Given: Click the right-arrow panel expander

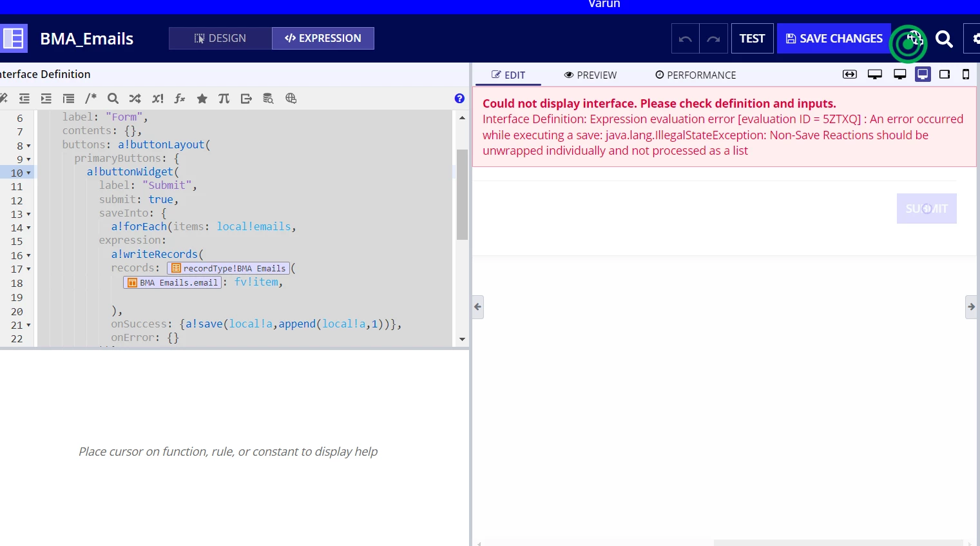Looking at the screenshot, I should point(971,307).
